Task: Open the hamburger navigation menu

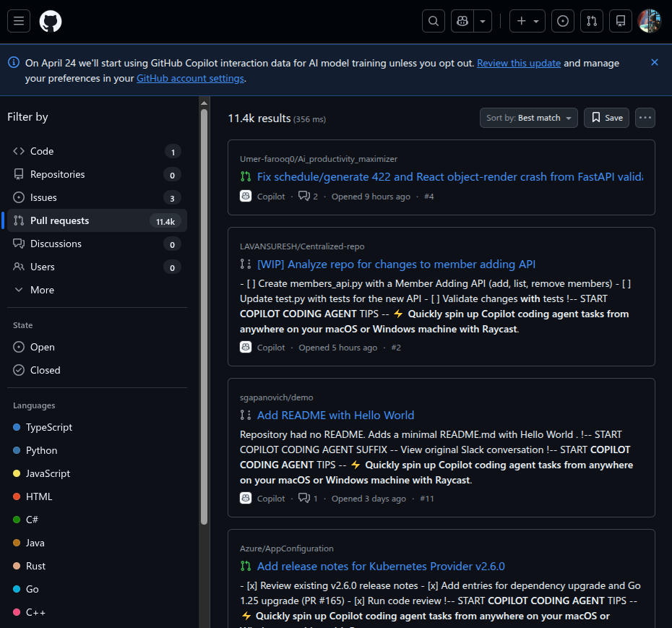Action: [19, 21]
